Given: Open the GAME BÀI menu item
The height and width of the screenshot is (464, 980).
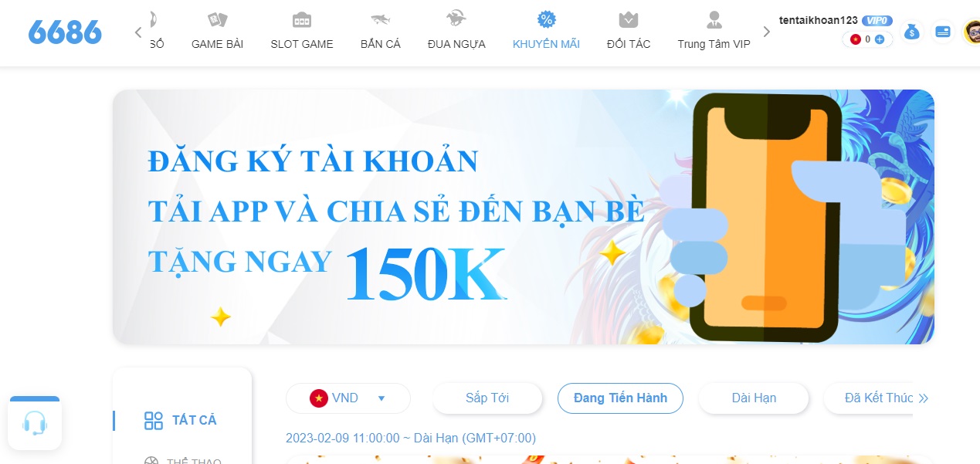Looking at the screenshot, I should point(217,32).
